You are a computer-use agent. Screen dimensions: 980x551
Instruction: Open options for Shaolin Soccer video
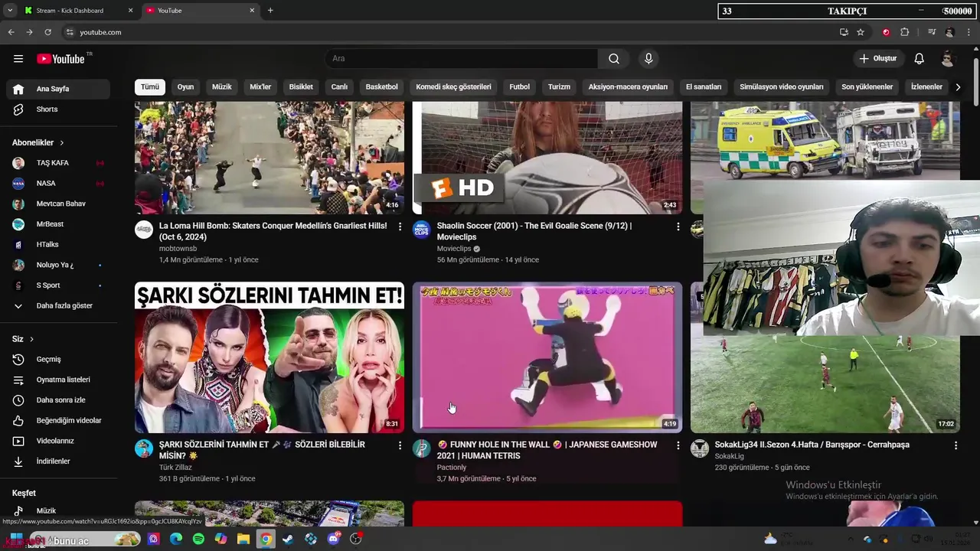(x=678, y=227)
